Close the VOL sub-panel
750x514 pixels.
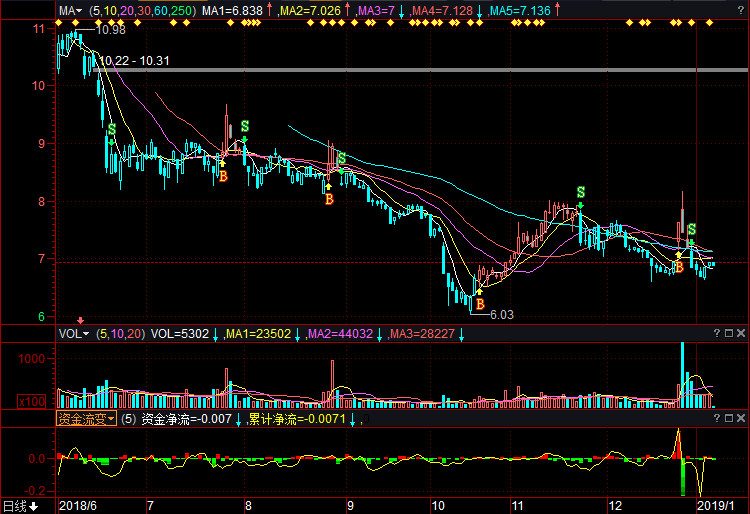click(x=741, y=333)
